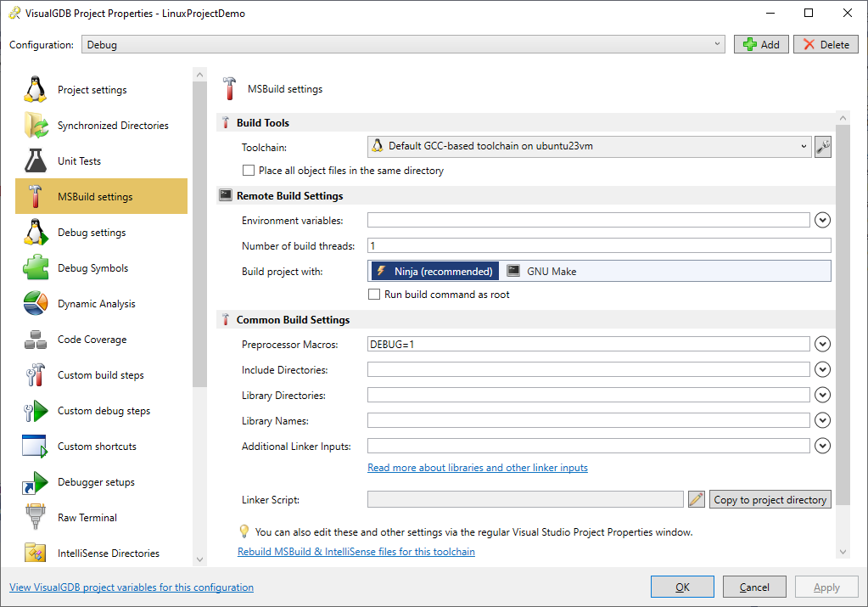This screenshot has width=868, height=607.
Task: Expand Preprocessor Macros editor arrow
Action: pyautogui.click(x=823, y=344)
